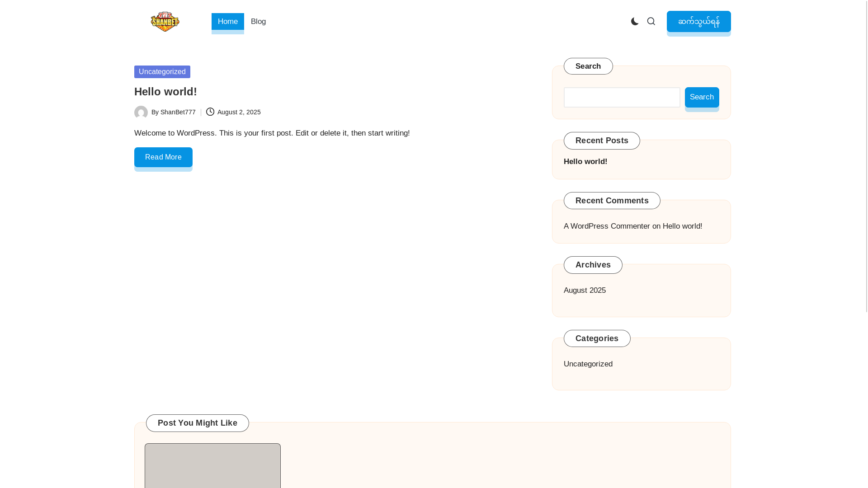868x488 pixels.
Task: Open Hello world! under Recent Posts
Action: [585, 162]
